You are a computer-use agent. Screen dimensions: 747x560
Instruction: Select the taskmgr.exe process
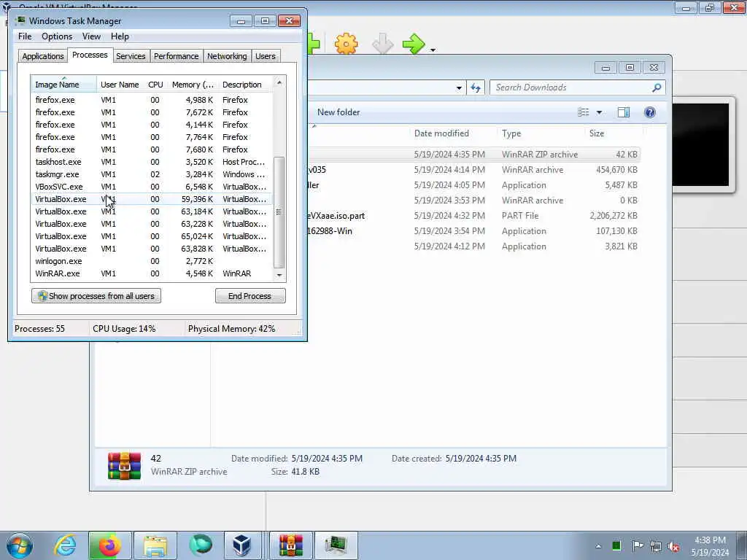[x=152, y=174]
